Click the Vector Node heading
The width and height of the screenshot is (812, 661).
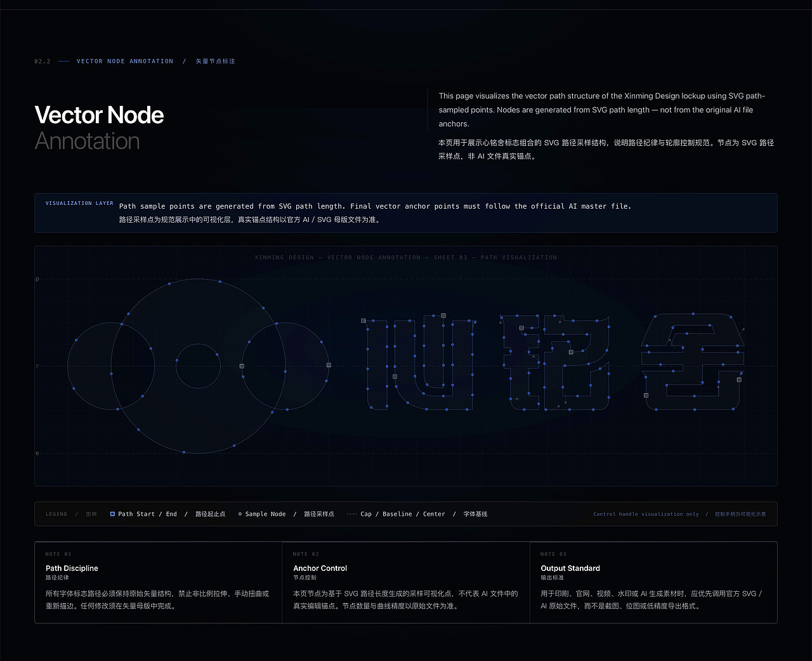click(99, 115)
